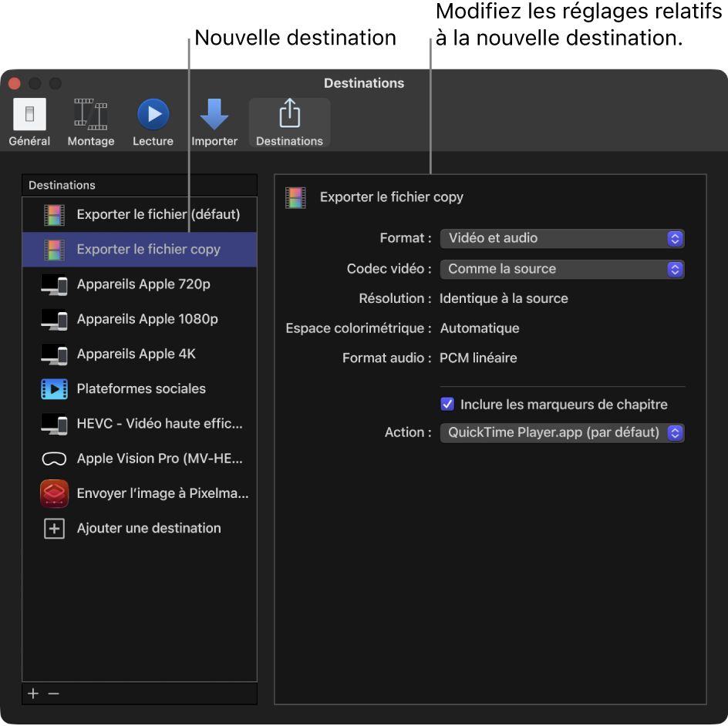The height and width of the screenshot is (726, 728).
Task: Open the Importer preferences pane
Action: tap(214, 123)
